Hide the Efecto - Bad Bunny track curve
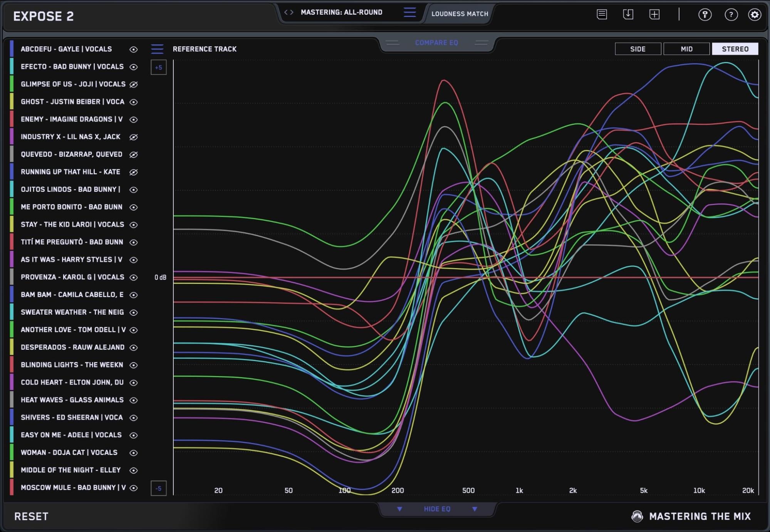Viewport: 770px width, 532px height. click(134, 67)
